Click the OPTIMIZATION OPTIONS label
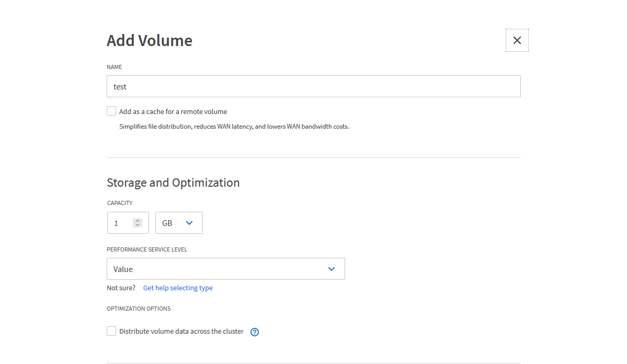This screenshot has width=627, height=364. coord(139,309)
